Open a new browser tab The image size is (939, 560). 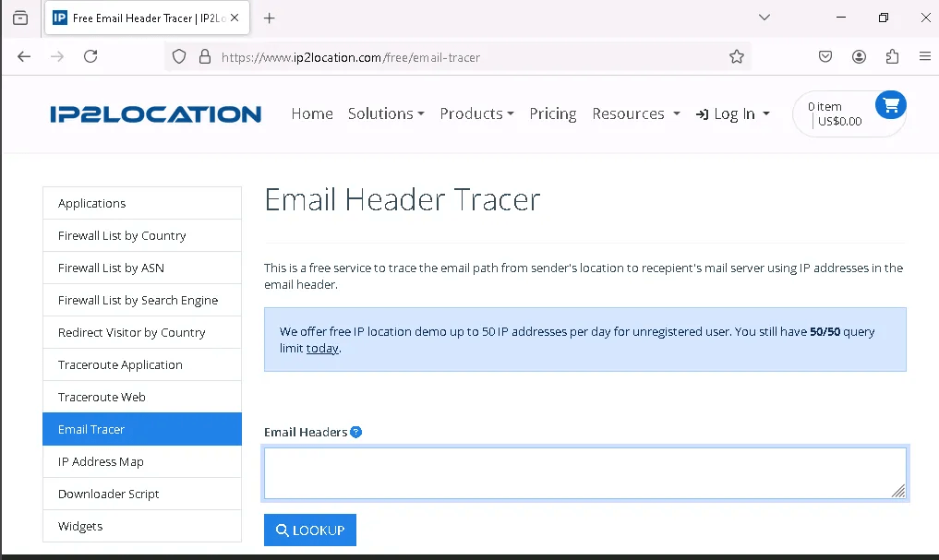(x=270, y=18)
